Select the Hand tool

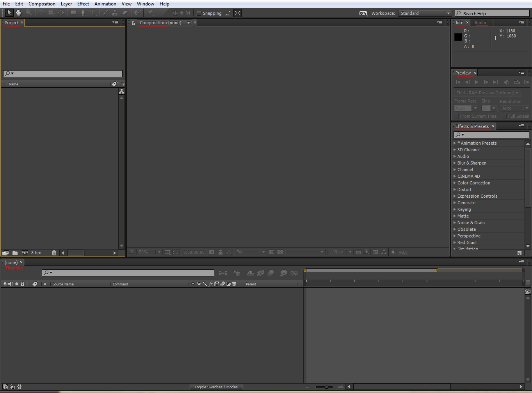click(19, 13)
